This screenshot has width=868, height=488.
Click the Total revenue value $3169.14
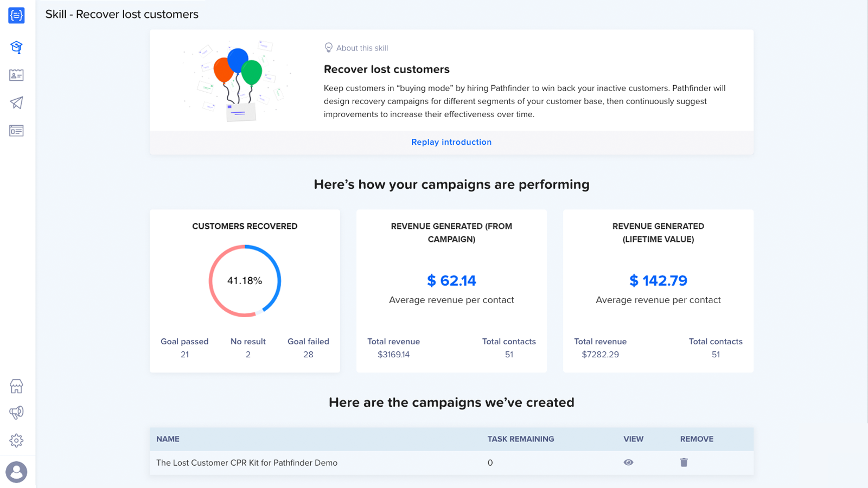point(394,355)
